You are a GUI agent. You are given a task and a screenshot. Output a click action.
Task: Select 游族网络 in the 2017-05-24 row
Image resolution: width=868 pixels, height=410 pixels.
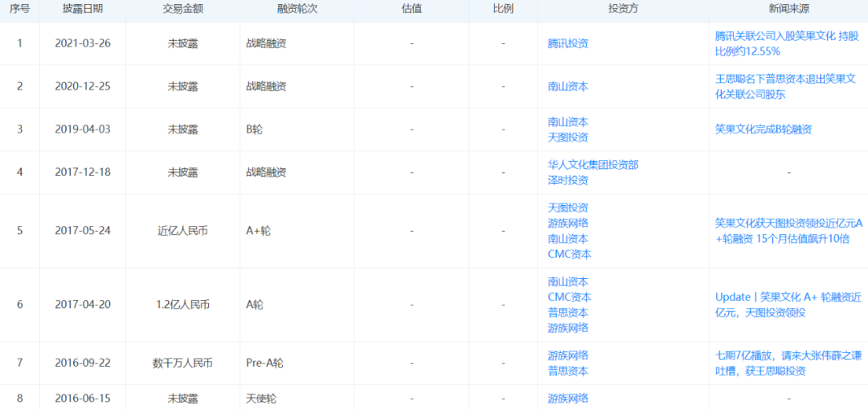(567, 223)
